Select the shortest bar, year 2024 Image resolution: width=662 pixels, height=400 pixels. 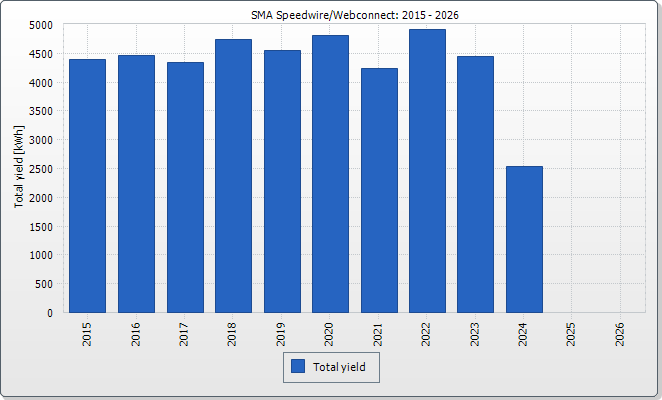pos(524,239)
